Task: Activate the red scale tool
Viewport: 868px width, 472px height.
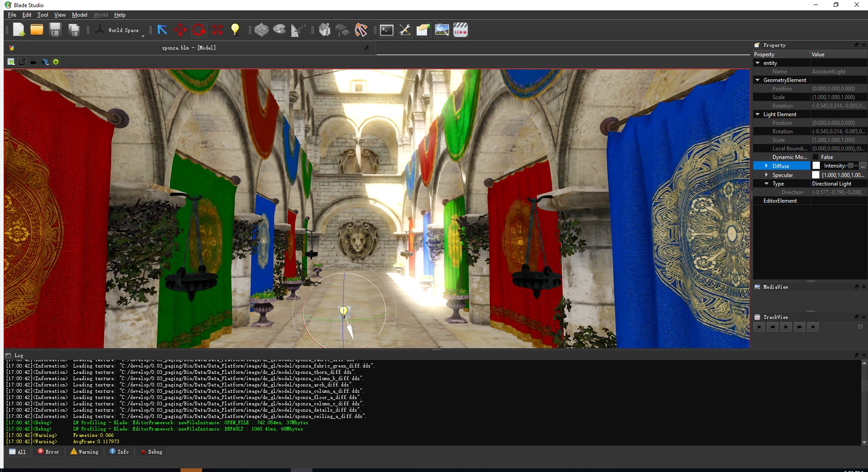Action: coord(217,30)
